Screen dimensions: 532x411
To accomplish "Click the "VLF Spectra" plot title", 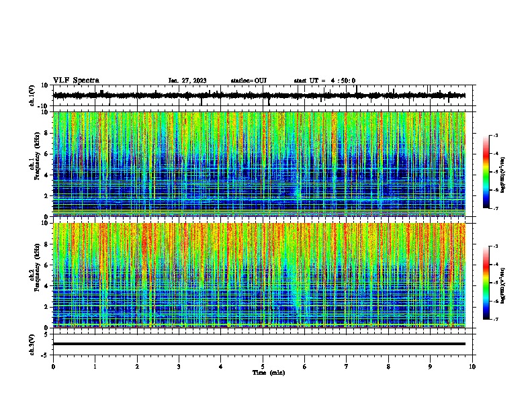I will (x=76, y=81).
